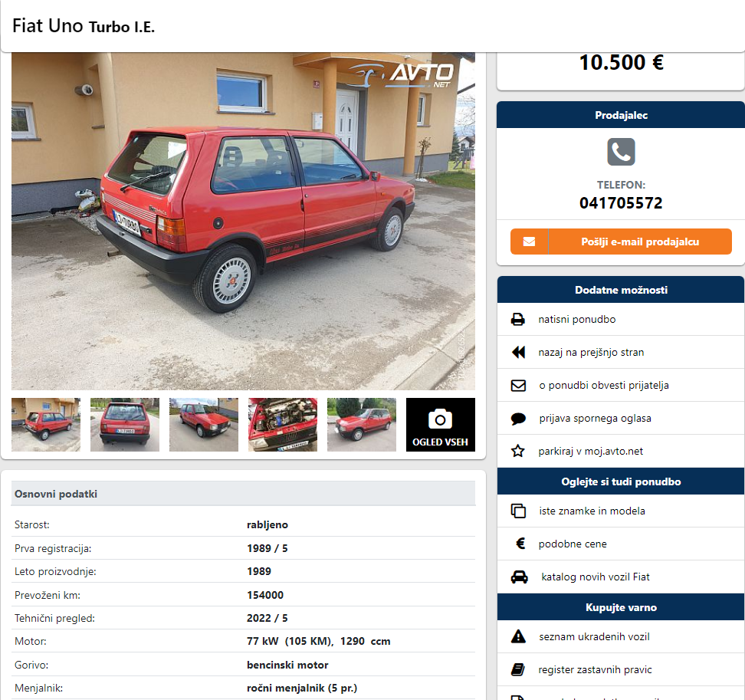
Task: Click the warning triangle icon for stolen vehicles
Action: pos(518,636)
